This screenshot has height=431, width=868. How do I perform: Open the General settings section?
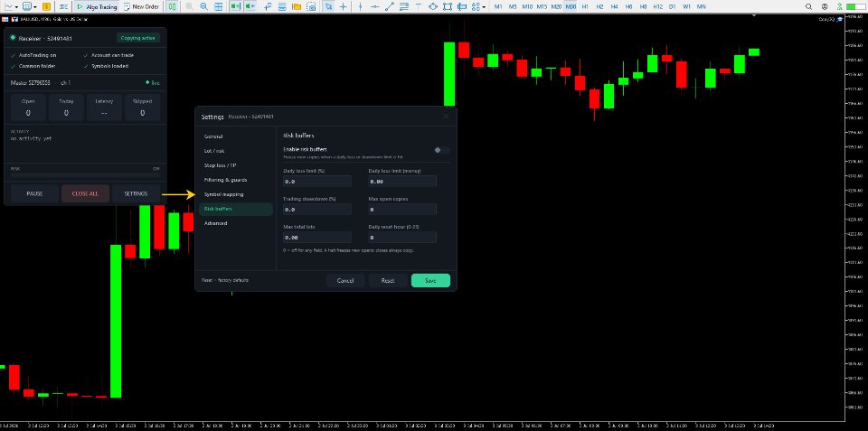(x=236, y=136)
